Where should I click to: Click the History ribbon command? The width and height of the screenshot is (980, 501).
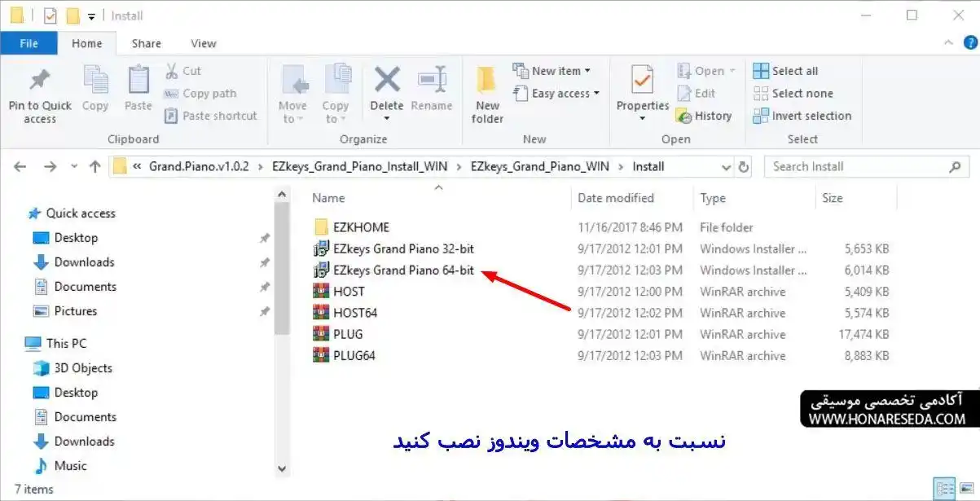tap(704, 116)
